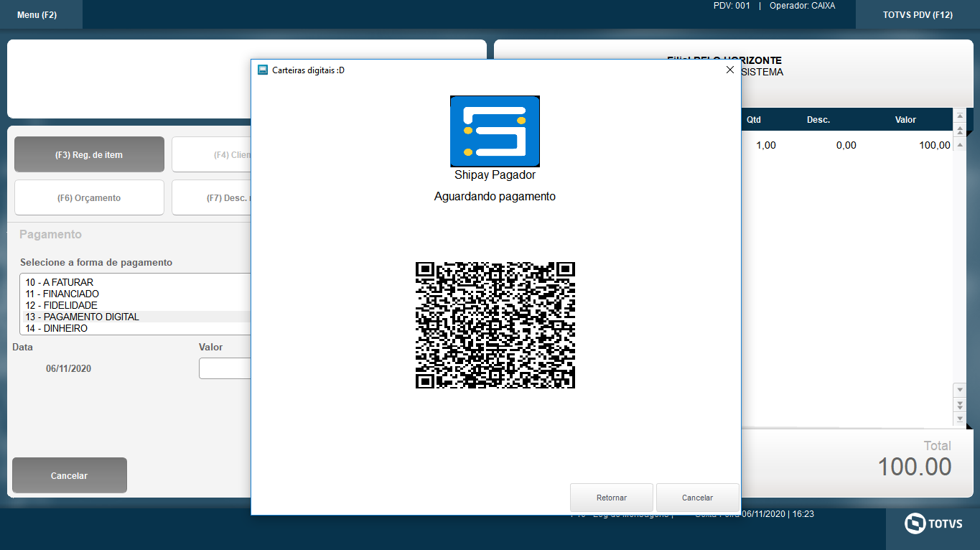Click the Retornar button
980x550 pixels.
click(612, 498)
